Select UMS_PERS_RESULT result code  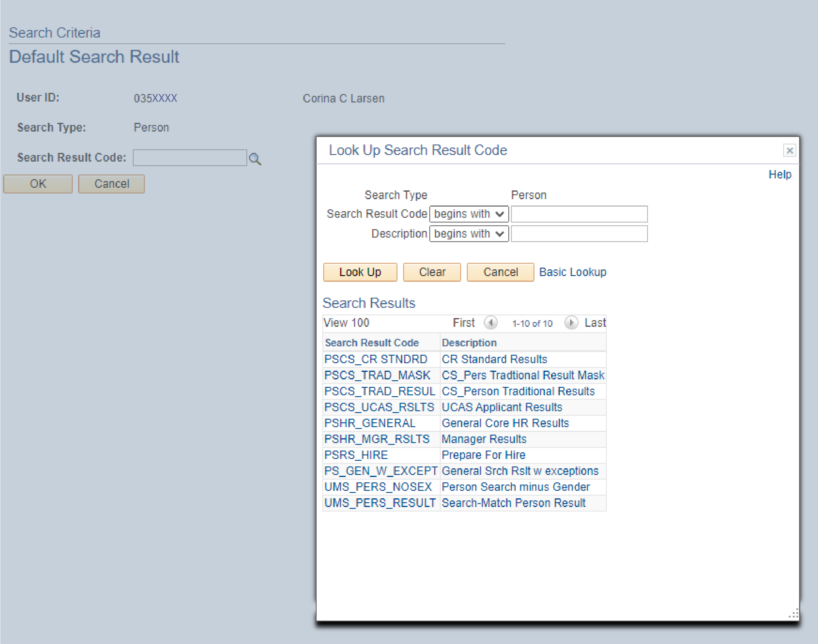click(380, 503)
